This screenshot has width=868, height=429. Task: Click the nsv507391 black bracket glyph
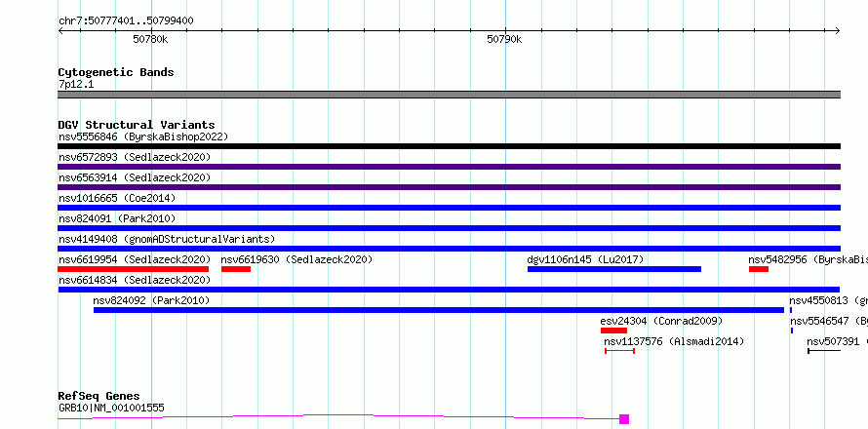click(x=824, y=351)
